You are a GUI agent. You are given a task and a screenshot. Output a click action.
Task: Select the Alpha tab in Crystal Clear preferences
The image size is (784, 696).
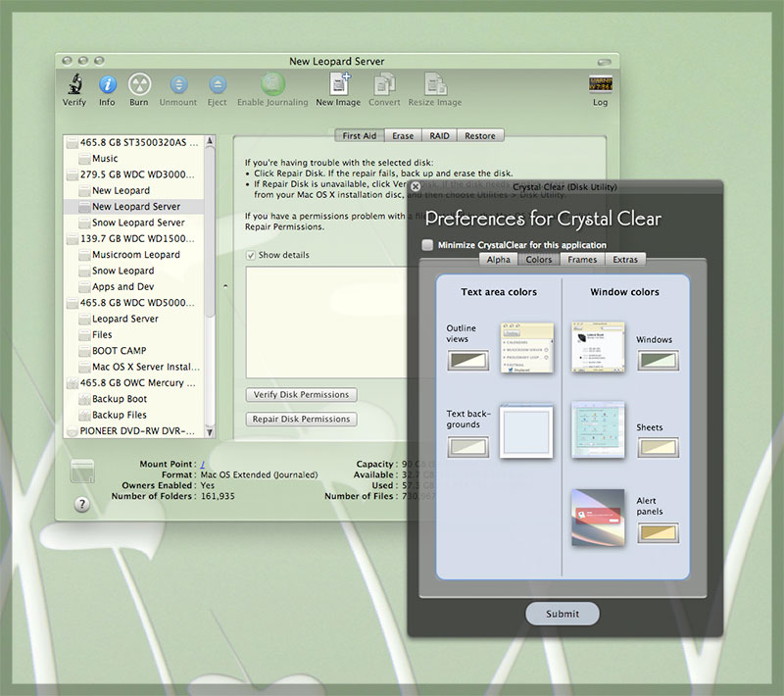coord(499,260)
